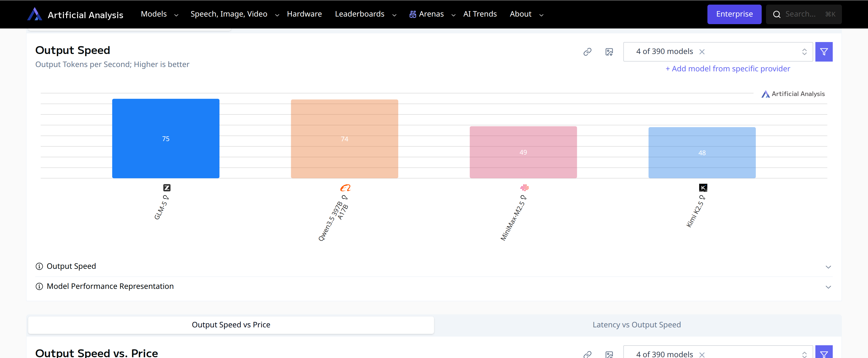The height and width of the screenshot is (358, 868).
Task: Download Output Speed chart as image
Action: point(609,52)
